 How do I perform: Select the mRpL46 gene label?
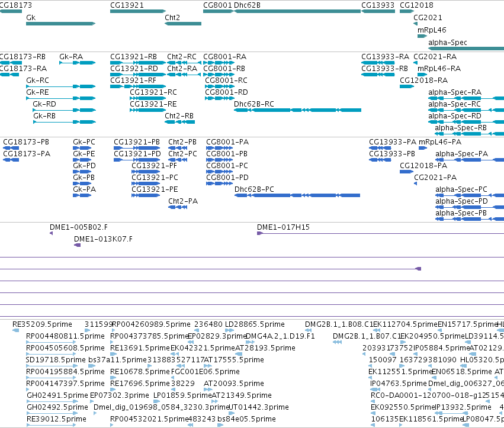pyautogui.click(x=432, y=30)
